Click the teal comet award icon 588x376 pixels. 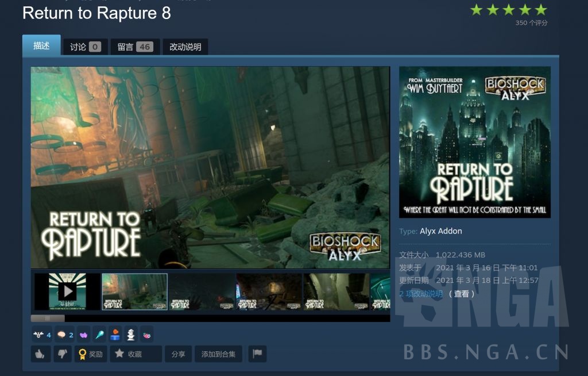(99, 335)
